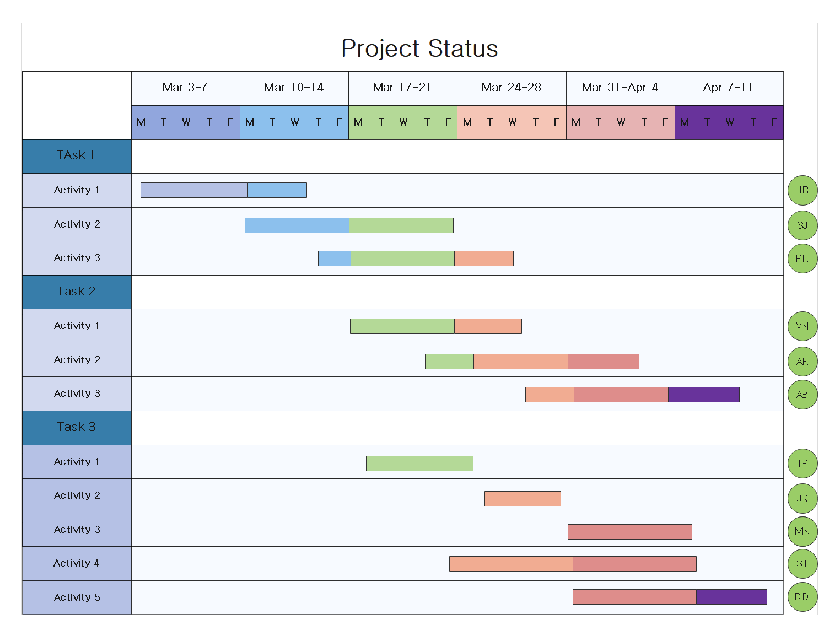
Task: Select the DD assignee circle badge
Action: (802, 597)
